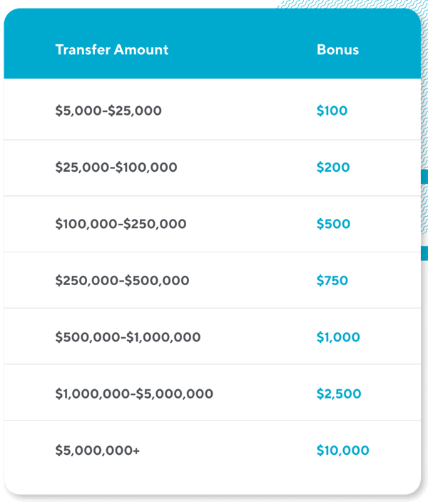Click the $500 bonus amount

click(333, 224)
